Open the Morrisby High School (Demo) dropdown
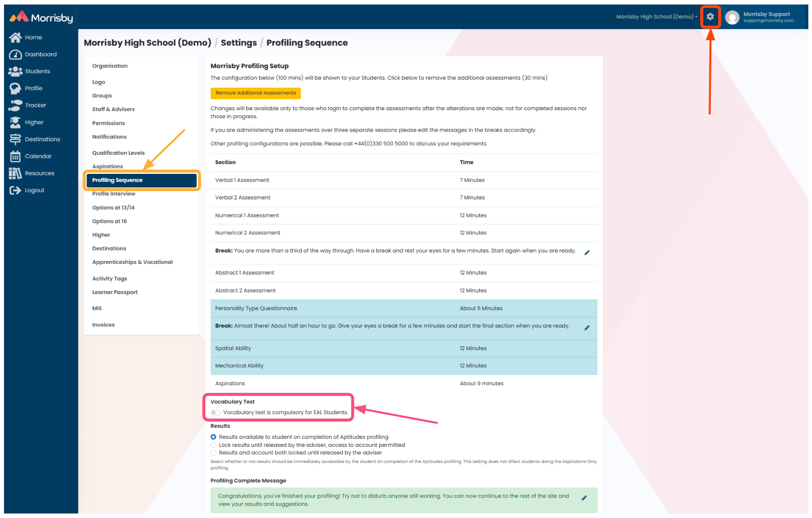 656,17
